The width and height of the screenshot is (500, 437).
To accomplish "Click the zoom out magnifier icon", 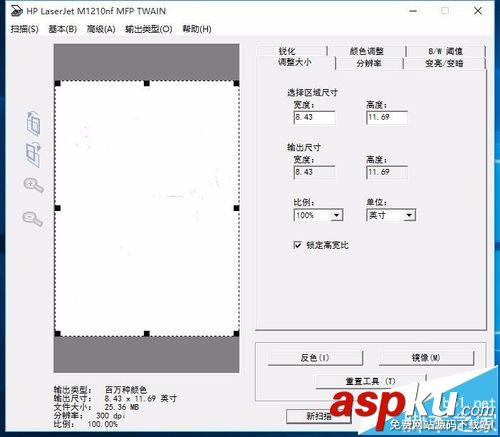I will pyautogui.click(x=33, y=218).
